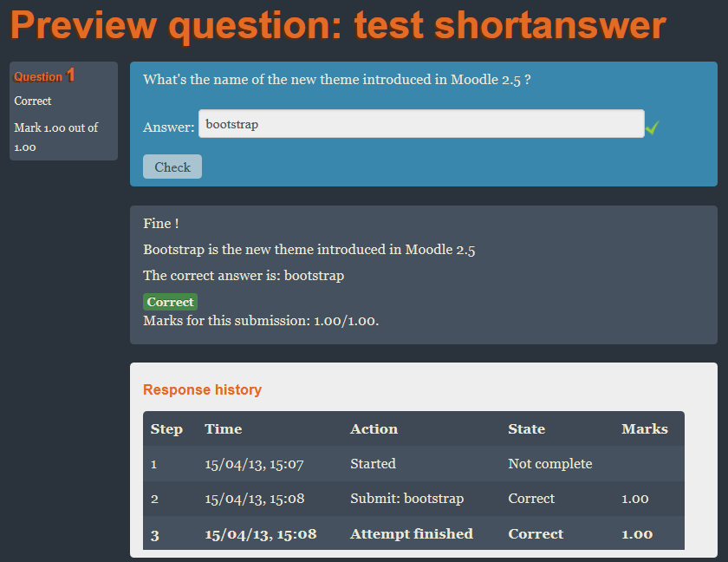728x562 pixels.
Task: Click step number 1 in the history table
Action: (153, 464)
